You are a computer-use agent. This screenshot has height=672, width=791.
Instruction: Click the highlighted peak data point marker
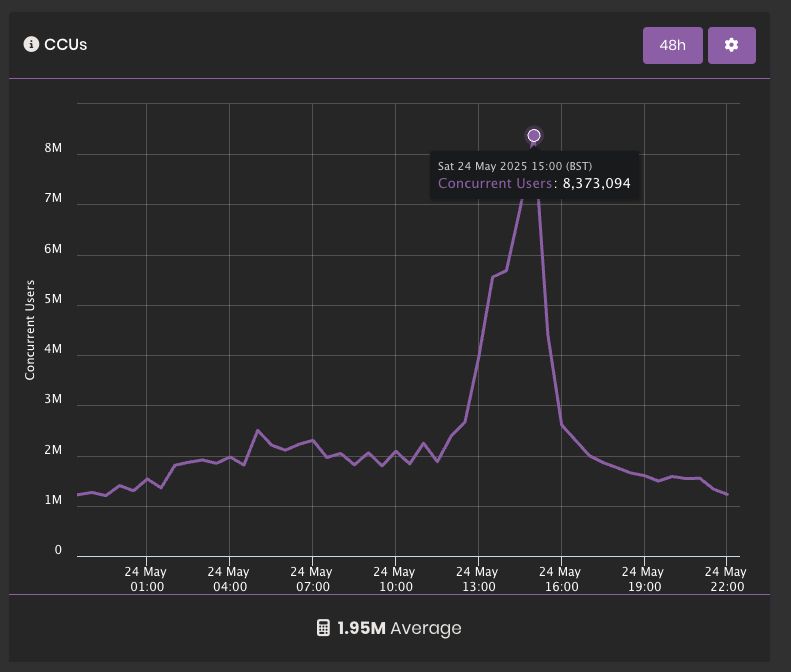coord(534,136)
